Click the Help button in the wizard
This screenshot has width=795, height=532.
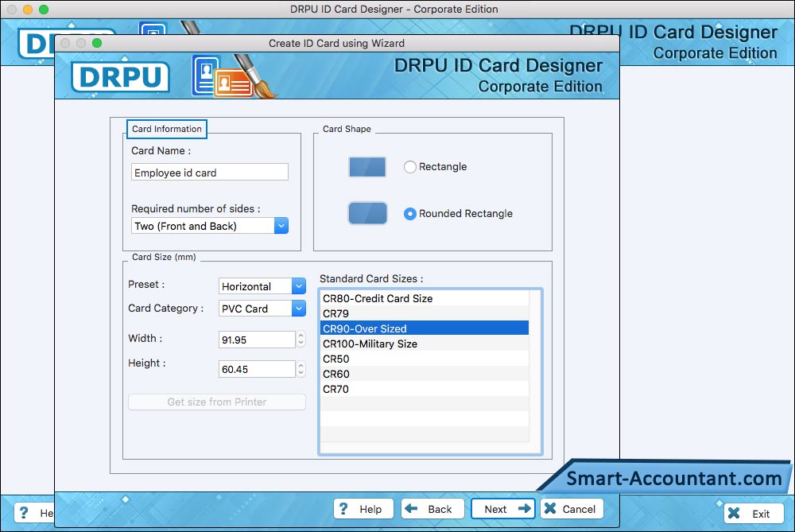click(363, 509)
